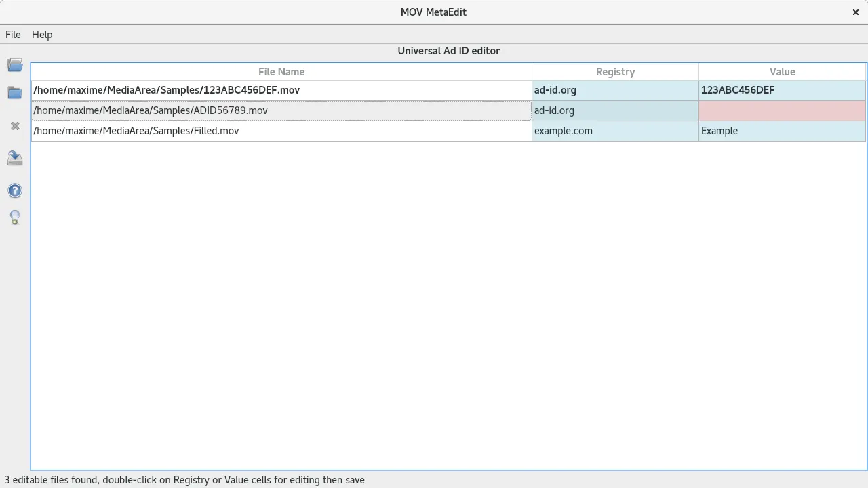
Task: Click Registry cell for ADID56789.mov
Action: coord(615,110)
